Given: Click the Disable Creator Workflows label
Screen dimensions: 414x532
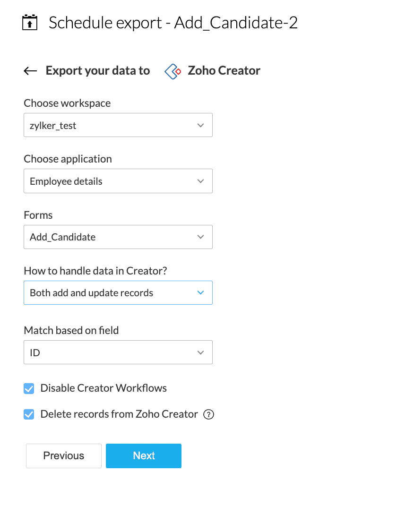Looking at the screenshot, I should pos(103,388).
